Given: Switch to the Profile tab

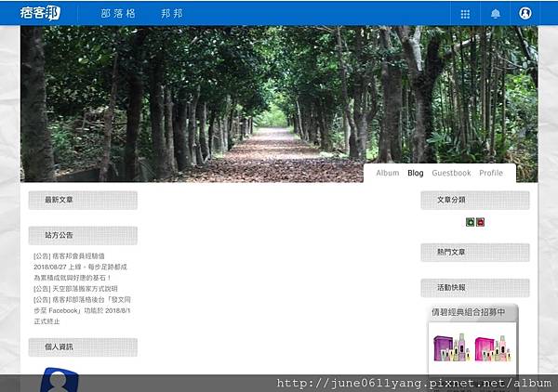Looking at the screenshot, I should coord(491,173).
